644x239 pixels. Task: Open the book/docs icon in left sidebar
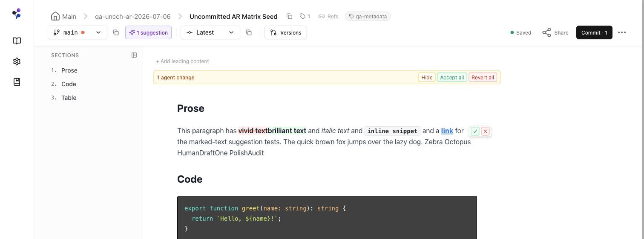pos(17,41)
